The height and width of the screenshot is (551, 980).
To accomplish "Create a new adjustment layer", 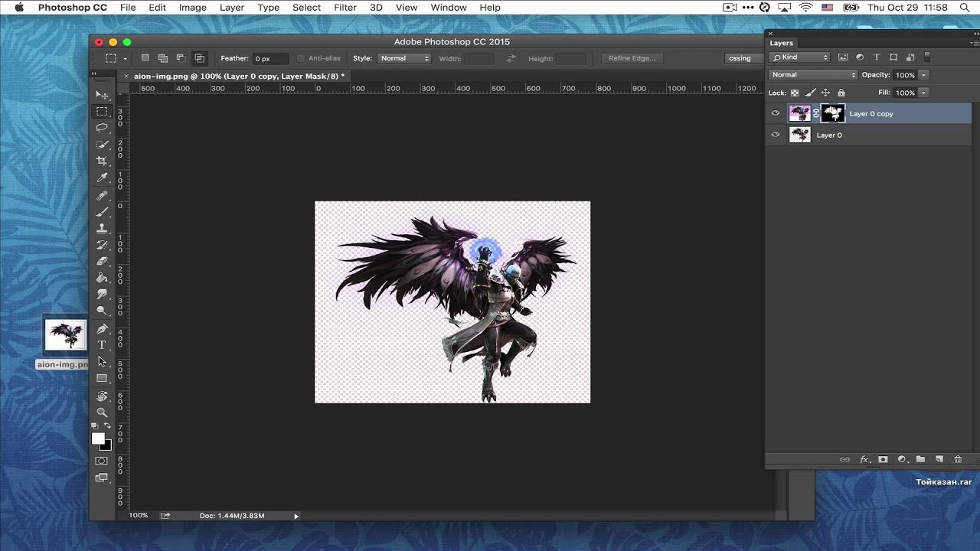I will click(x=902, y=459).
